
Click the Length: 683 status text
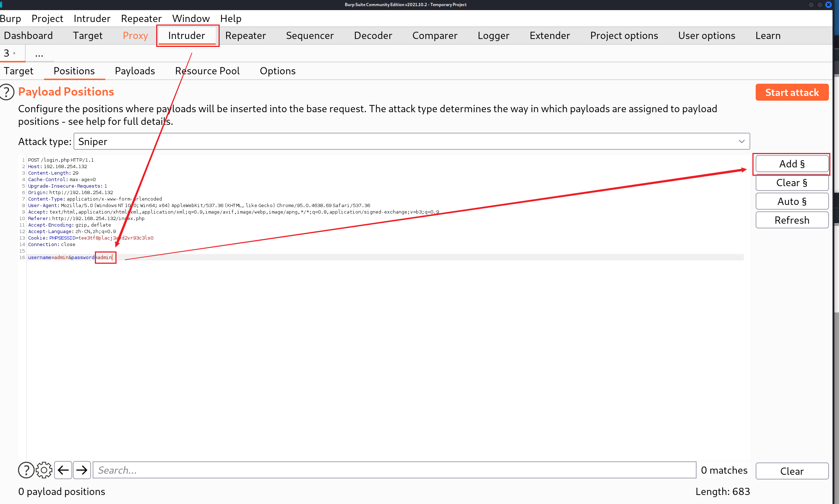tap(722, 491)
